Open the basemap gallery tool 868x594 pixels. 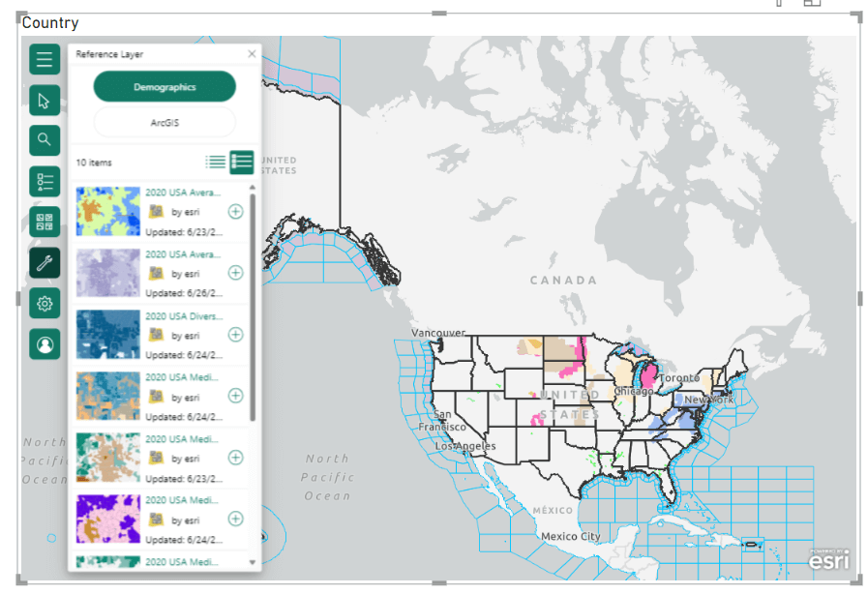[45, 222]
